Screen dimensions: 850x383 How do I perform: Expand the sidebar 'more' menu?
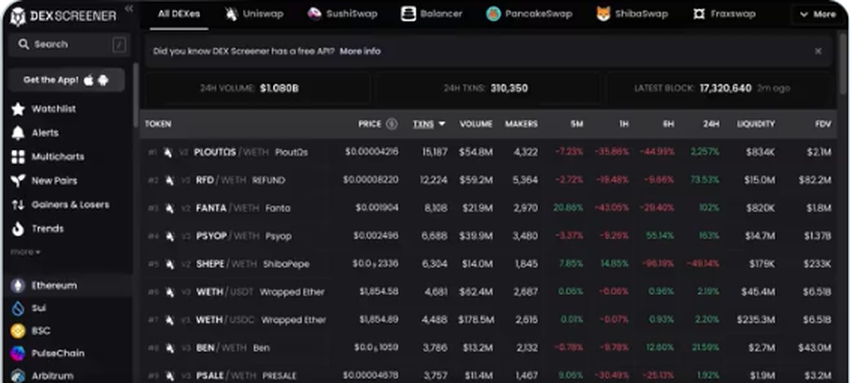pyautogui.click(x=25, y=252)
